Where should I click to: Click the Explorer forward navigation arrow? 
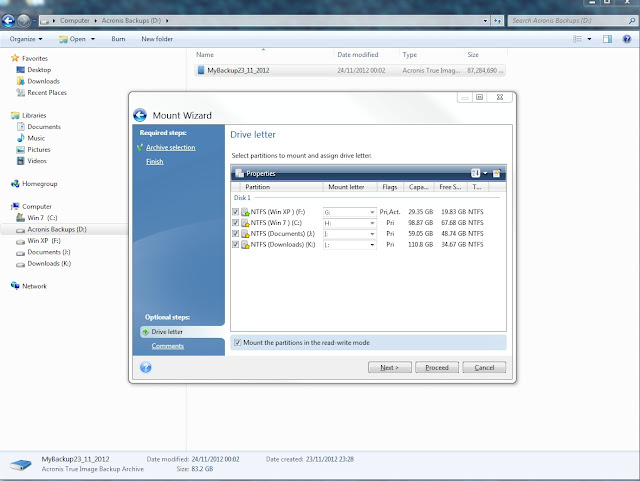pos(24,20)
